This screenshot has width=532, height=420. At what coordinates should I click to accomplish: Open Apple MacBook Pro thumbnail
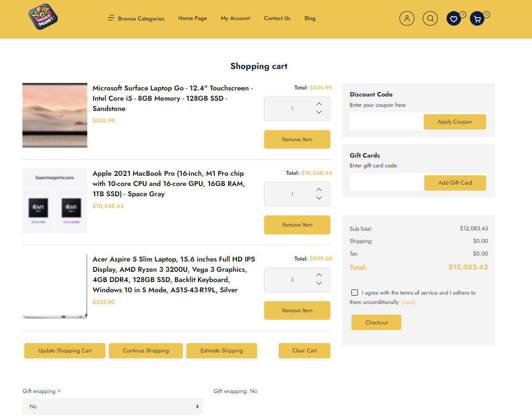point(55,201)
